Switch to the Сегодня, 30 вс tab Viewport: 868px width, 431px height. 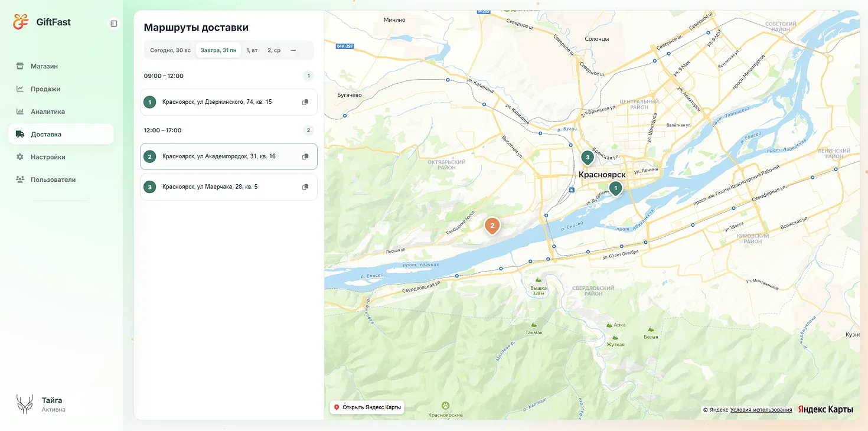tap(170, 50)
